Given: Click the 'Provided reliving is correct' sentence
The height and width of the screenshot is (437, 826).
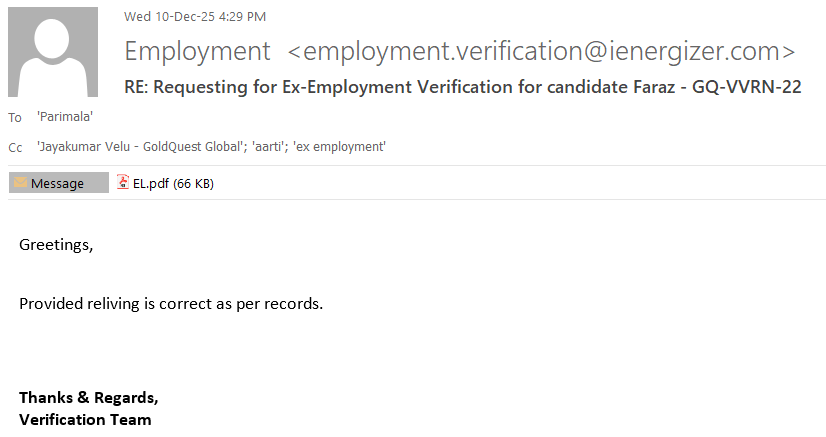Looking at the screenshot, I should point(170,303).
